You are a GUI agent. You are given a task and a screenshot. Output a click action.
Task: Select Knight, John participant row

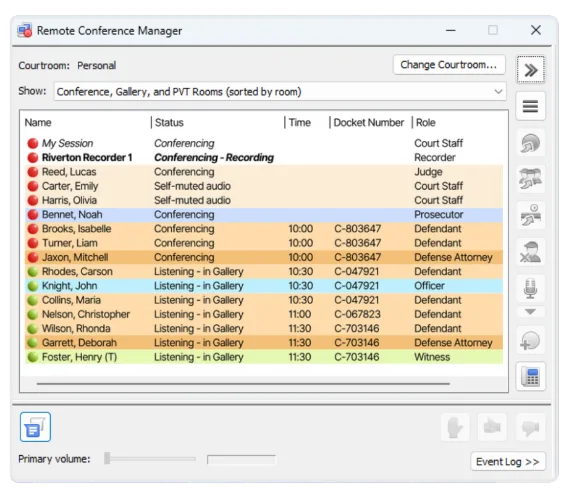coord(264,286)
